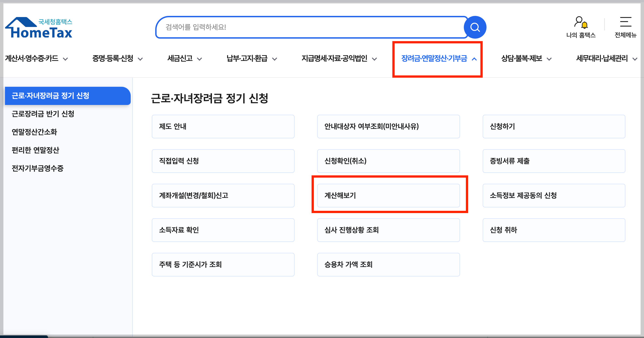Click the 계산해보기 button
Image resolution: width=644 pixels, height=338 pixels.
[x=388, y=195]
